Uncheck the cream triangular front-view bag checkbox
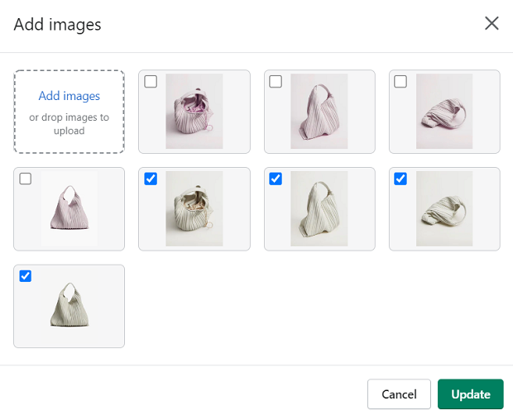 [25, 276]
